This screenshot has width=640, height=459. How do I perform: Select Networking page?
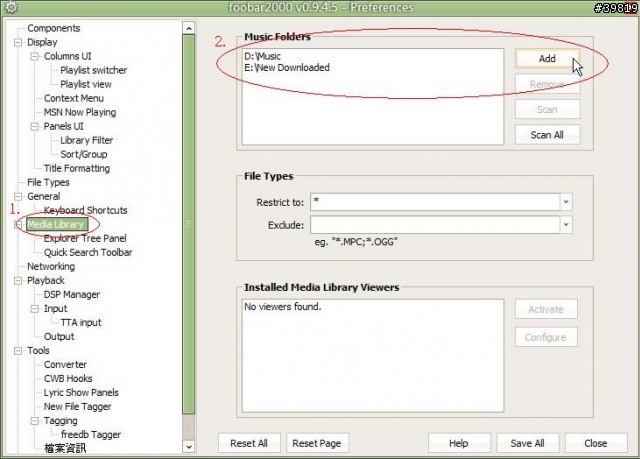point(51,266)
